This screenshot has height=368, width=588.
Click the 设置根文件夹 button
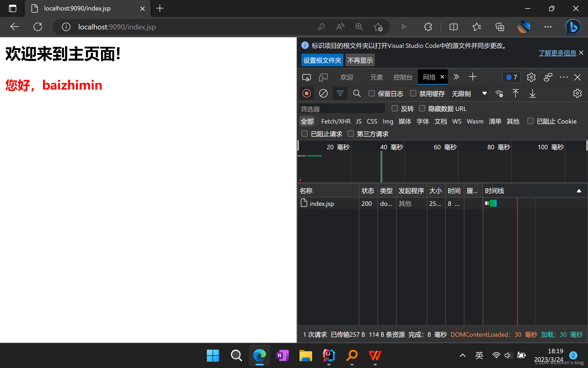pos(322,60)
